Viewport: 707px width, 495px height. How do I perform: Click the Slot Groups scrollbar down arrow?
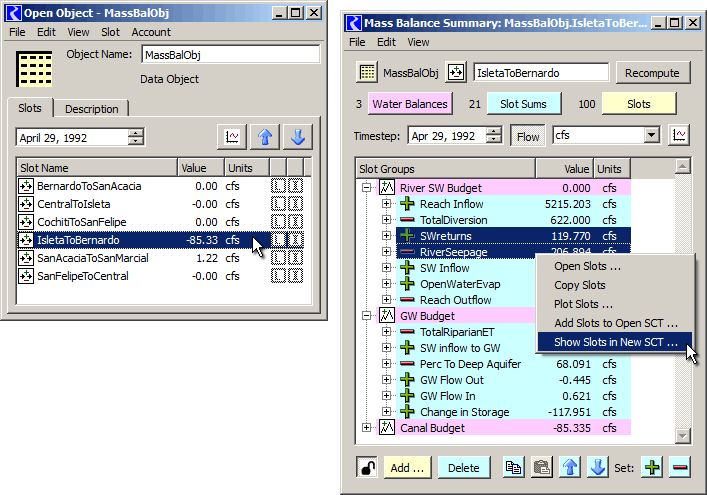click(683, 435)
